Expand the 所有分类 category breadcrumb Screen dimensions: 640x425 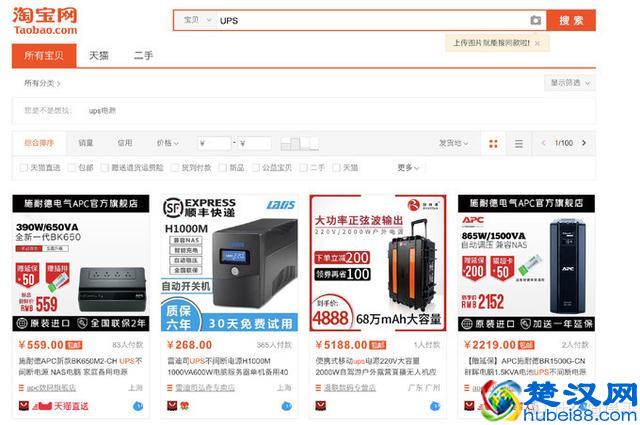click(x=42, y=83)
